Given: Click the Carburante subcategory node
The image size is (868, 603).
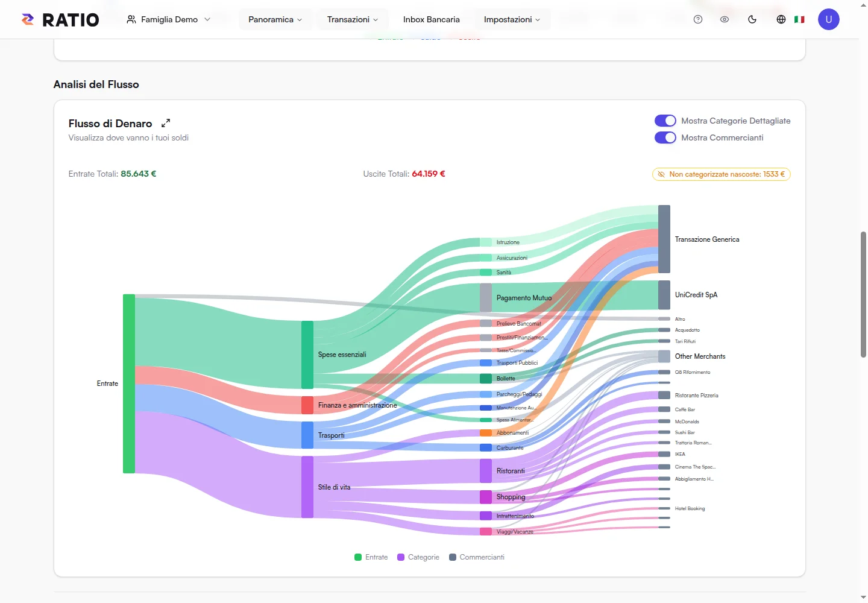Looking at the screenshot, I should click(x=486, y=447).
